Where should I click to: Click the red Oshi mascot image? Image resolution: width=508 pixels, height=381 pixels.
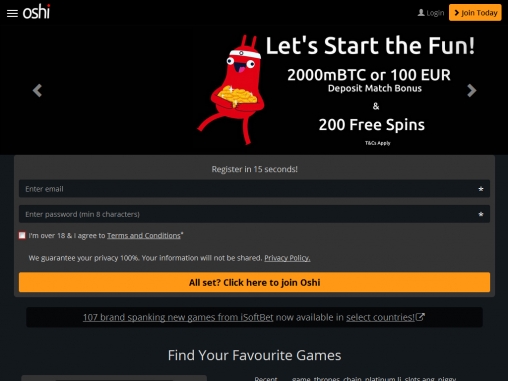[232, 90]
